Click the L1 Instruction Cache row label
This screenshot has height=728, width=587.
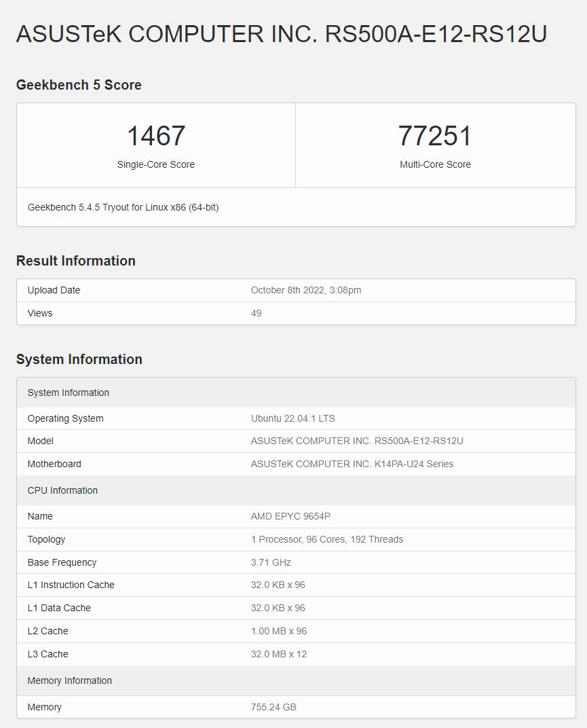pyautogui.click(x=71, y=585)
